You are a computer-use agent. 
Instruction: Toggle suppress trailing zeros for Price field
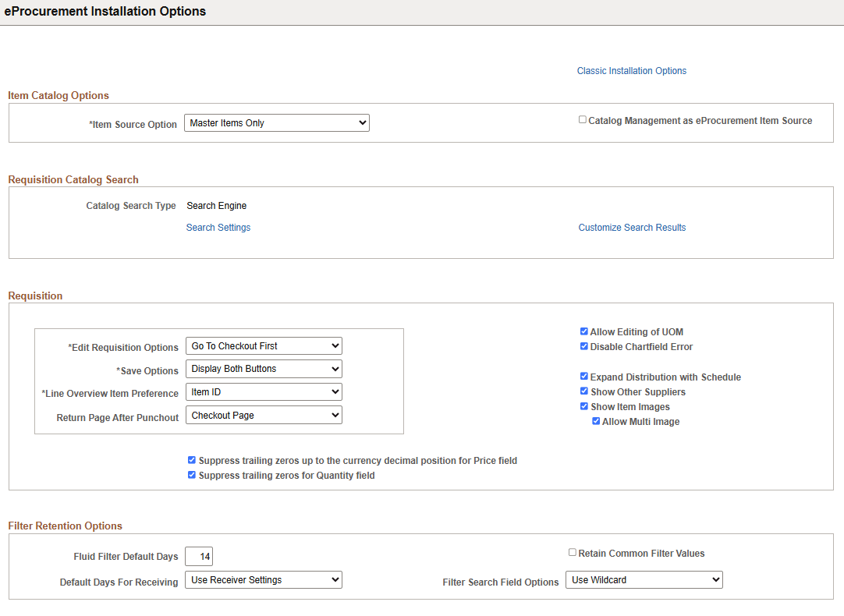(x=191, y=459)
